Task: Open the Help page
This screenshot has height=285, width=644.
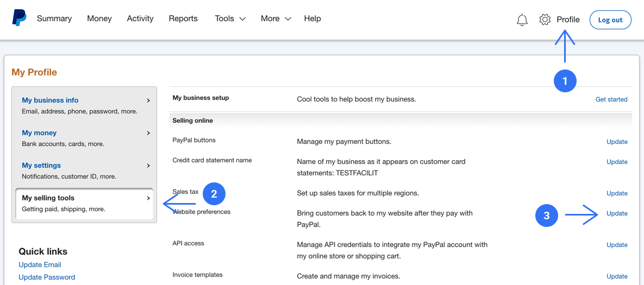Action: [x=312, y=18]
